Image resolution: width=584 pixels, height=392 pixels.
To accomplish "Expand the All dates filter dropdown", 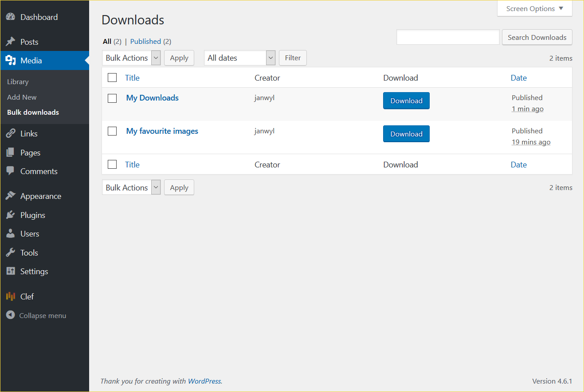I will (239, 58).
